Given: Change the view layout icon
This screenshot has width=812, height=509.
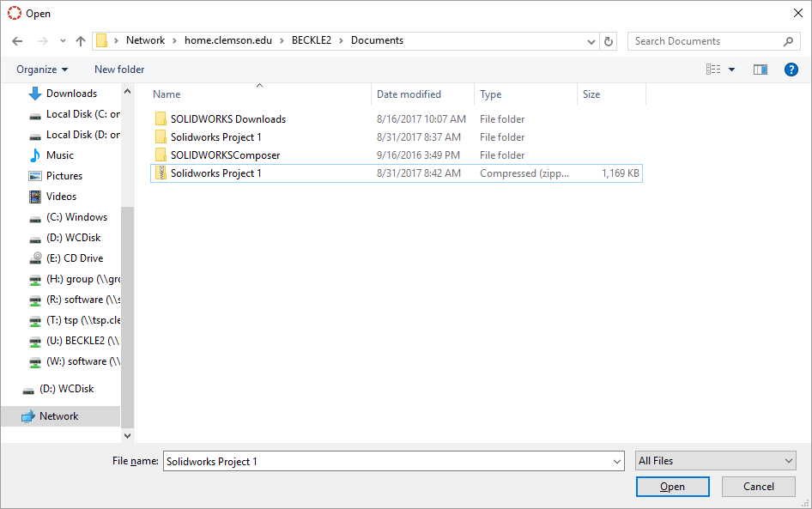Looking at the screenshot, I should coord(713,70).
